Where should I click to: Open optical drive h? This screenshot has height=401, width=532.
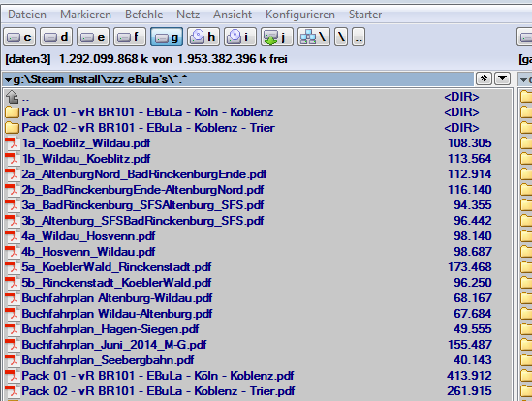[203, 37]
